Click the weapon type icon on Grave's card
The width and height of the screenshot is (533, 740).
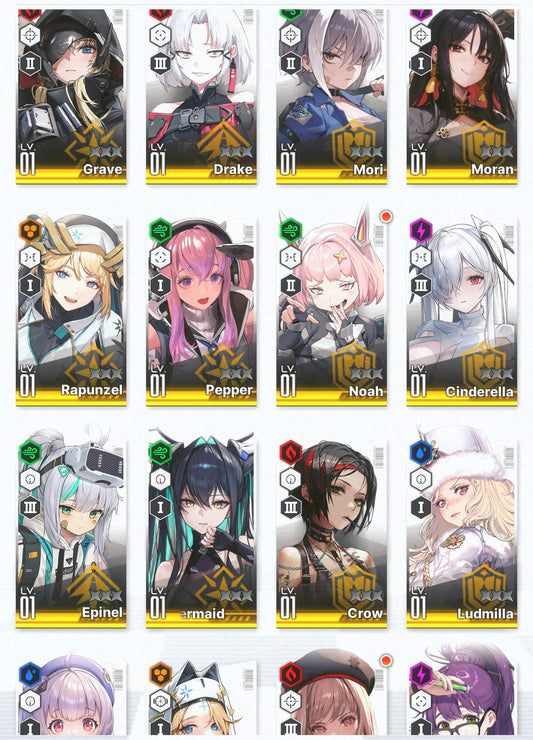coord(30,36)
